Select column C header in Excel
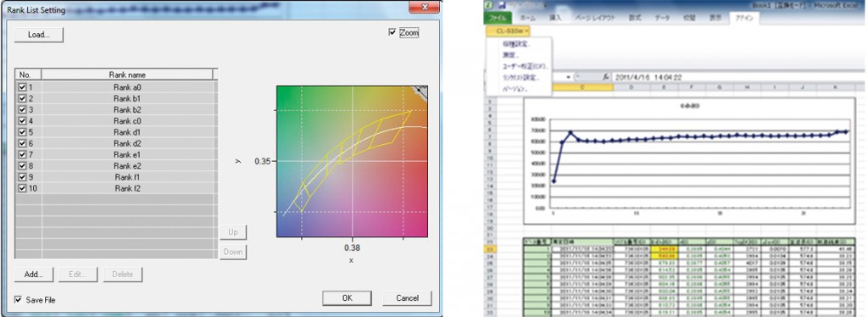The image size is (868, 317). point(581,86)
